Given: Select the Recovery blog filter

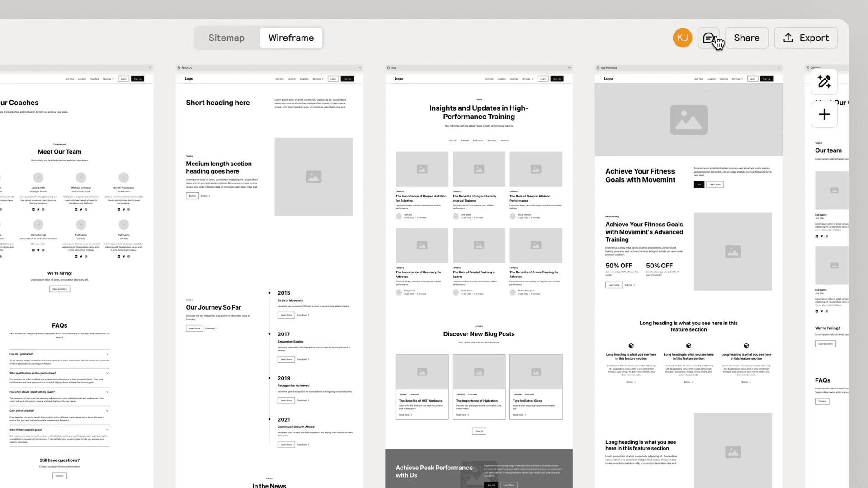Looking at the screenshot, I should click(492, 141).
